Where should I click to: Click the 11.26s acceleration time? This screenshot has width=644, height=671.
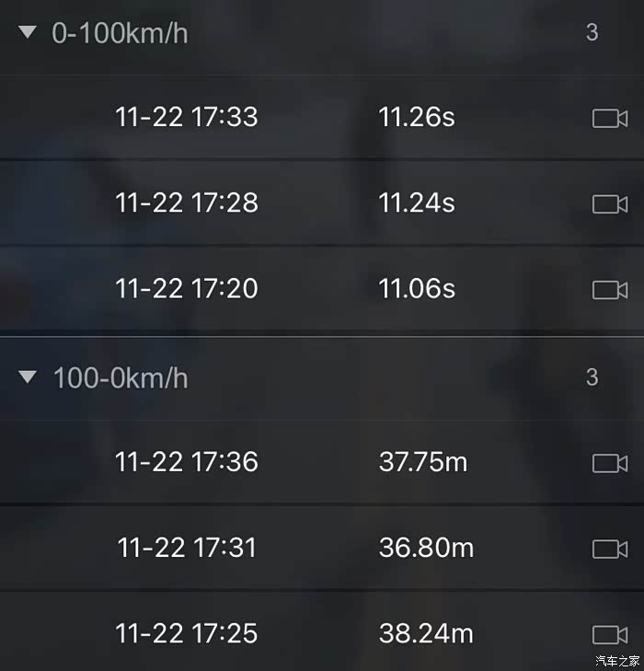tap(417, 118)
